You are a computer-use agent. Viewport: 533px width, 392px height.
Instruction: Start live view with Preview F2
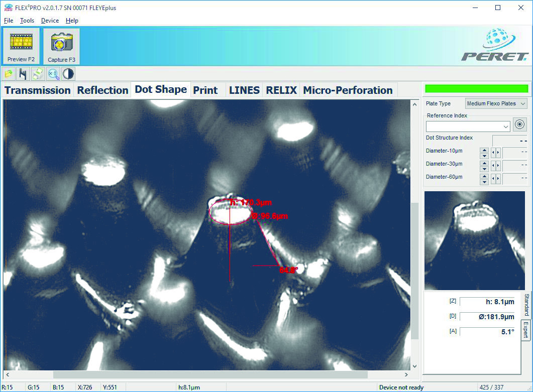pos(21,46)
